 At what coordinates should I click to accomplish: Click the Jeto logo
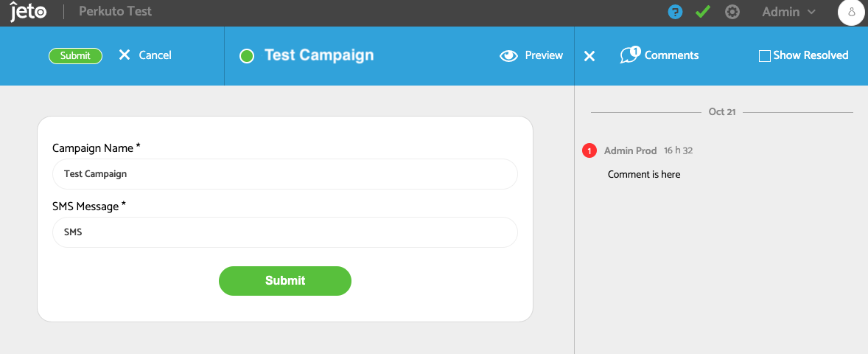tap(28, 12)
